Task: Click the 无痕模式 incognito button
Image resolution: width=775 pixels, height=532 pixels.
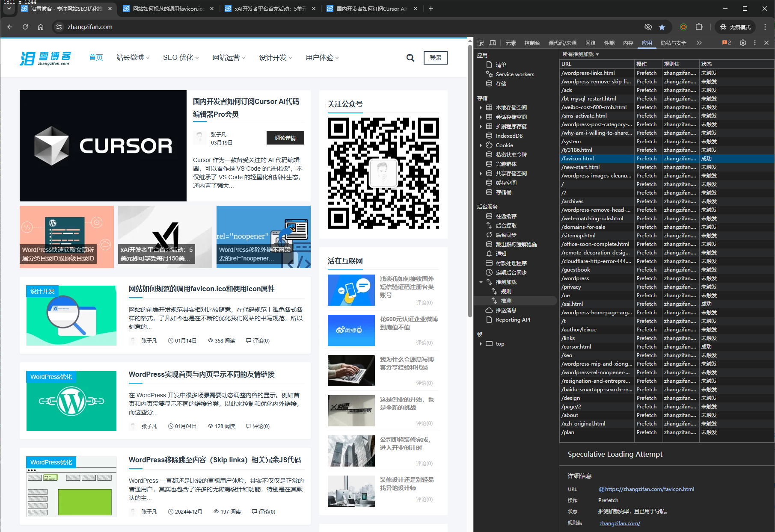Action: [735, 27]
